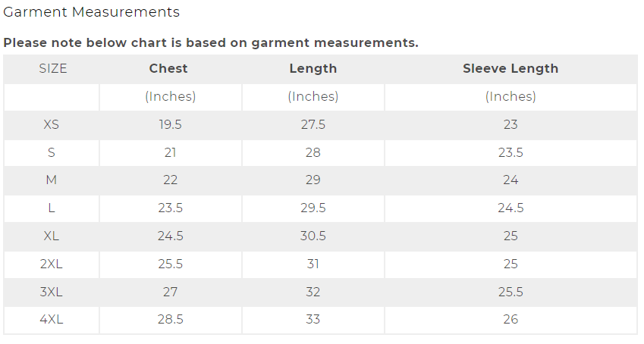Viewport: 644px width, 344px height.
Task: Click the XS size row label
Action: [x=52, y=124]
